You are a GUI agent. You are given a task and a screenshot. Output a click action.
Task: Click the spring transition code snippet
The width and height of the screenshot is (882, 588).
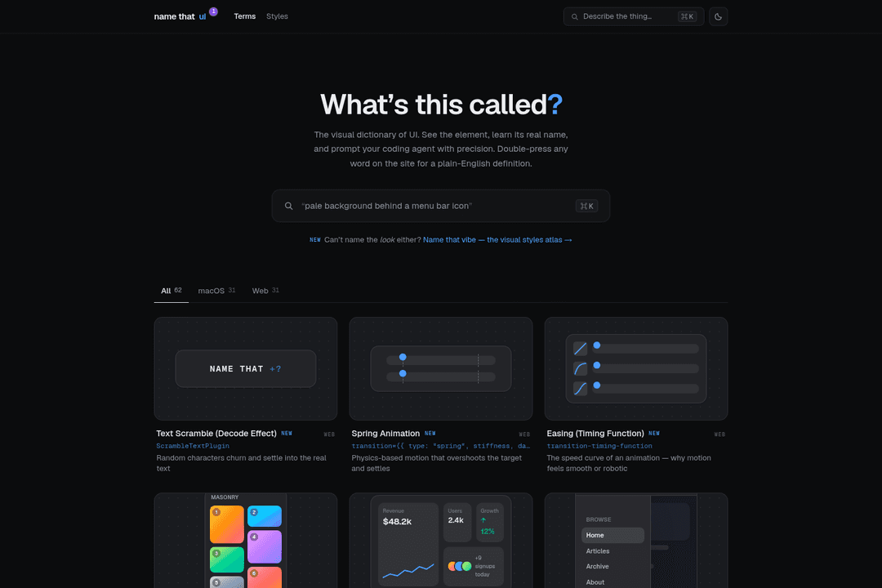441,446
